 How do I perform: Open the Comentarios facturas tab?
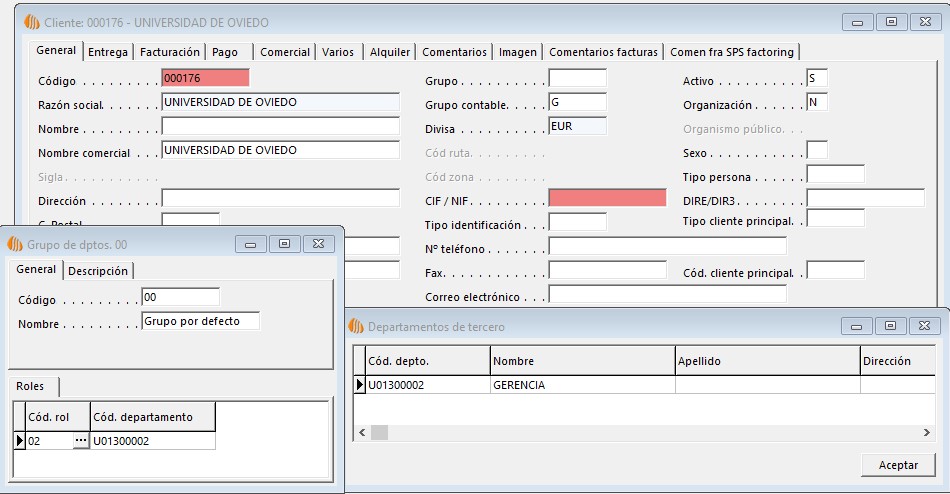[603, 52]
